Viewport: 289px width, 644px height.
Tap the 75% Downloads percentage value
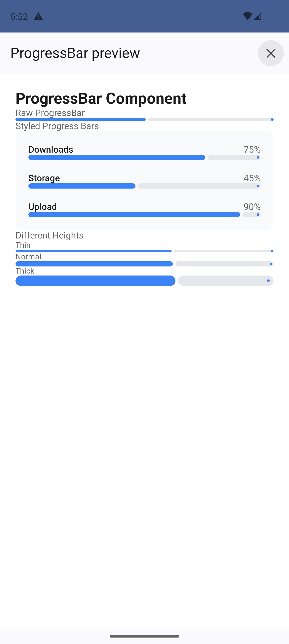coord(252,149)
